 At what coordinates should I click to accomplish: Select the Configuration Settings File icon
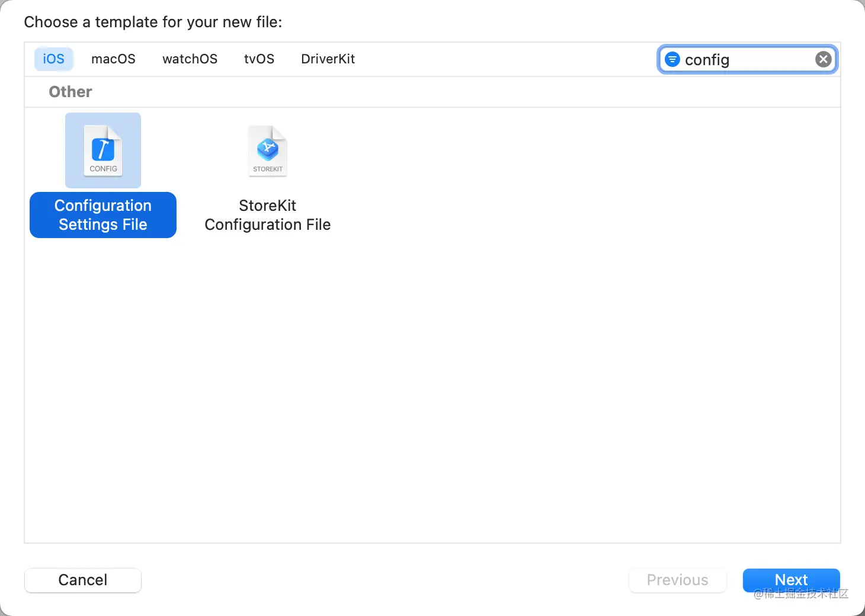(103, 150)
